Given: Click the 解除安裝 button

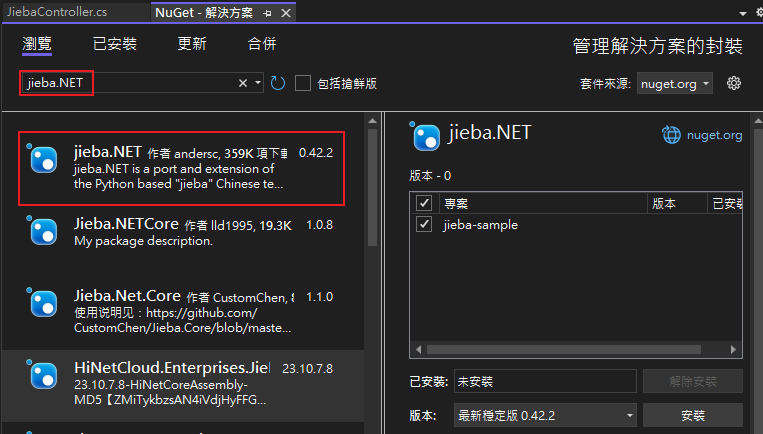Looking at the screenshot, I should (x=693, y=381).
